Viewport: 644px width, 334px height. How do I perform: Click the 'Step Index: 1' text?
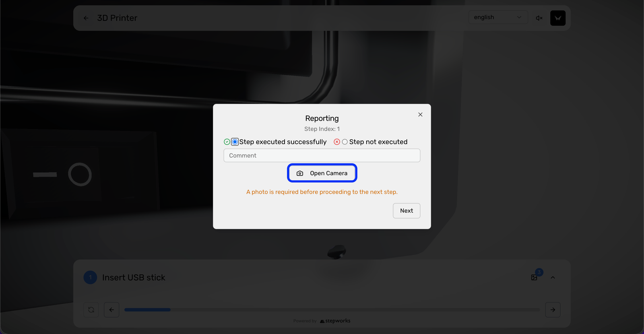322,129
